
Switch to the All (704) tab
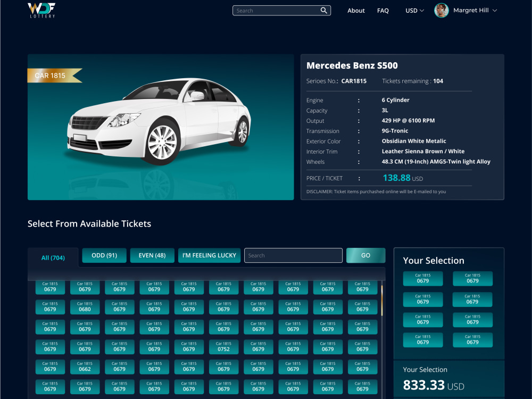point(53,258)
